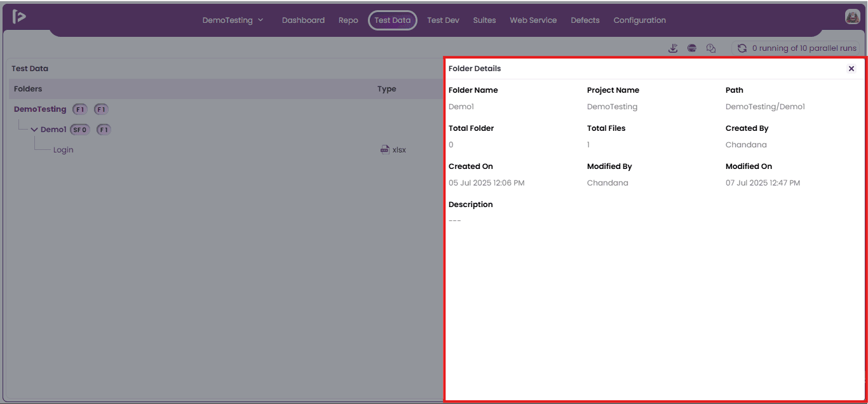Select the Test Data tab

(x=393, y=20)
